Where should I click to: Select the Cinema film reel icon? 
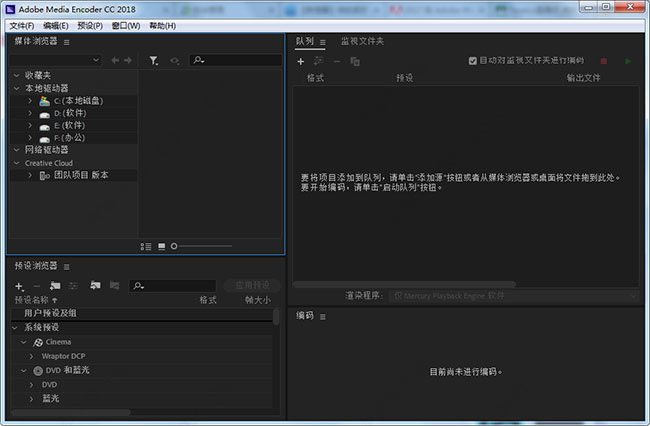[38, 342]
